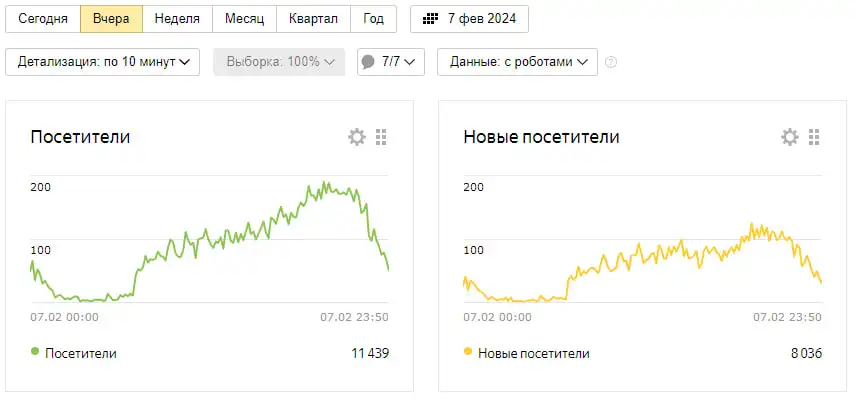Click the Посетители widget title

tap(80, 136)
